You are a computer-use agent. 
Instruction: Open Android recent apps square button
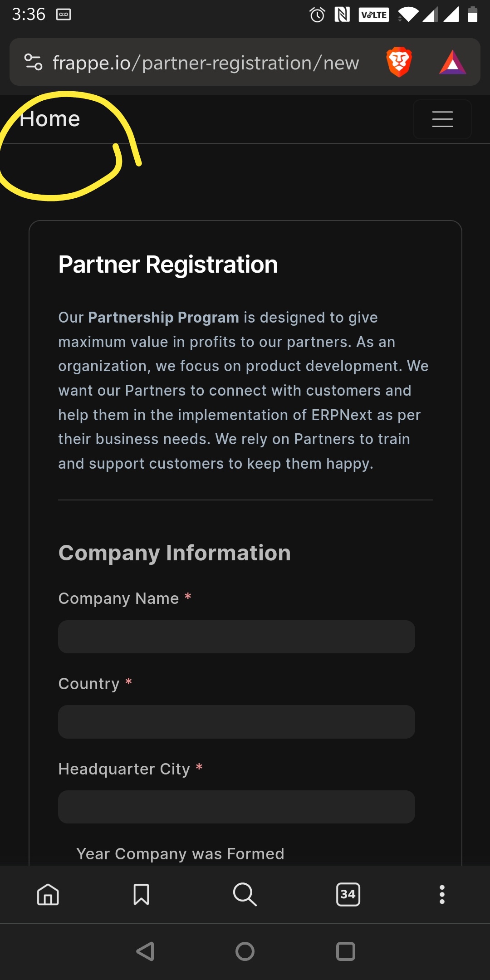click(346, 951)
